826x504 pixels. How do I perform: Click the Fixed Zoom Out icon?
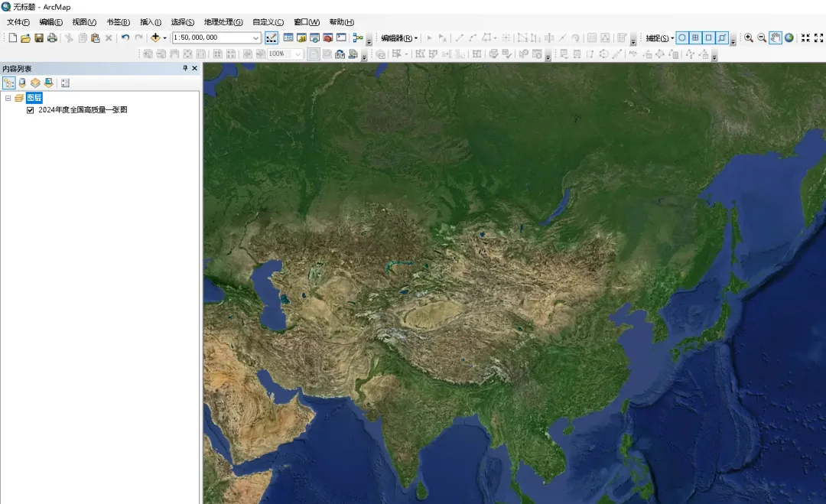coord(818,38)
